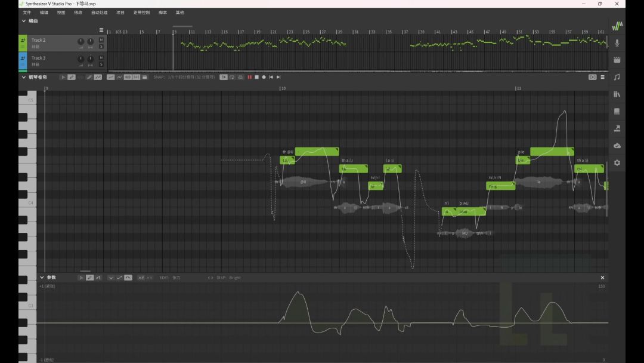Select the pointer tool in the piano roll toolbar
Image resolution: width=644 pixels, height=363 pixels.
[64, 77]
